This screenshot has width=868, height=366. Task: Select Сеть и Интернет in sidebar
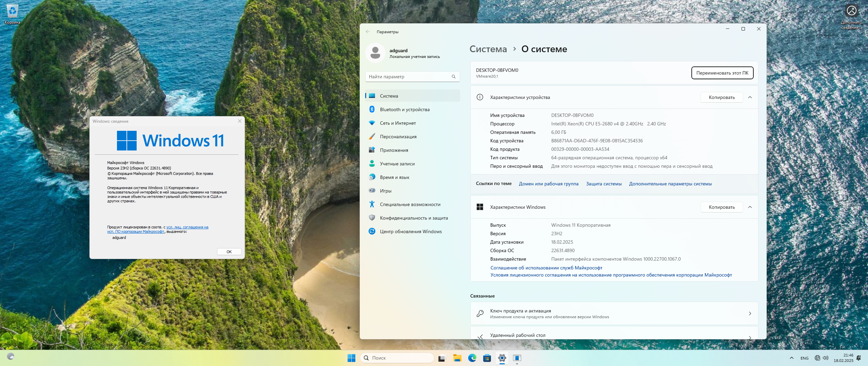(x=398, y=123)
